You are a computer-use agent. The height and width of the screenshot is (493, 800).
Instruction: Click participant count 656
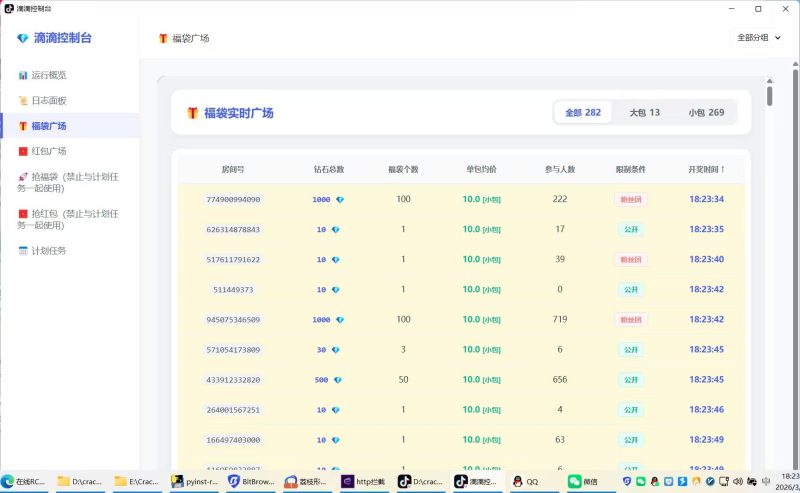560,380
